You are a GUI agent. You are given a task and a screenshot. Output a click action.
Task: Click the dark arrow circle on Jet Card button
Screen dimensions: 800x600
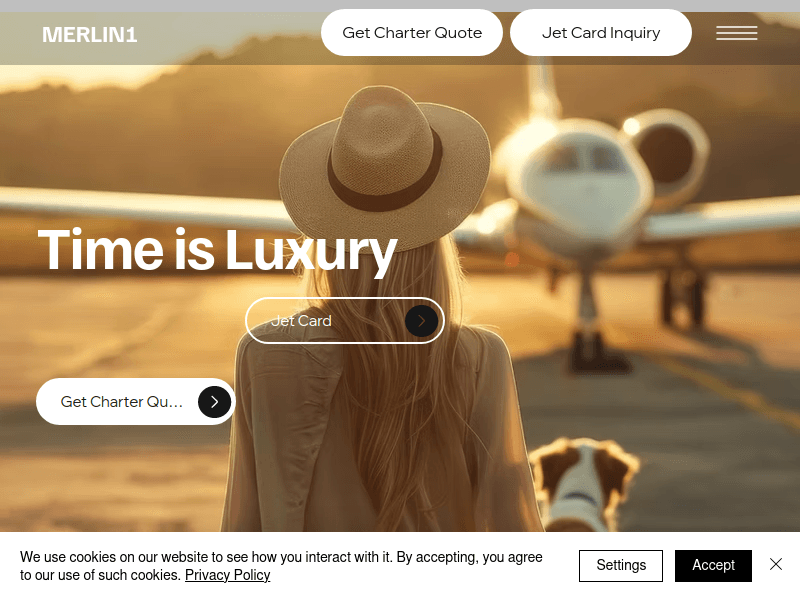[421, 320]
